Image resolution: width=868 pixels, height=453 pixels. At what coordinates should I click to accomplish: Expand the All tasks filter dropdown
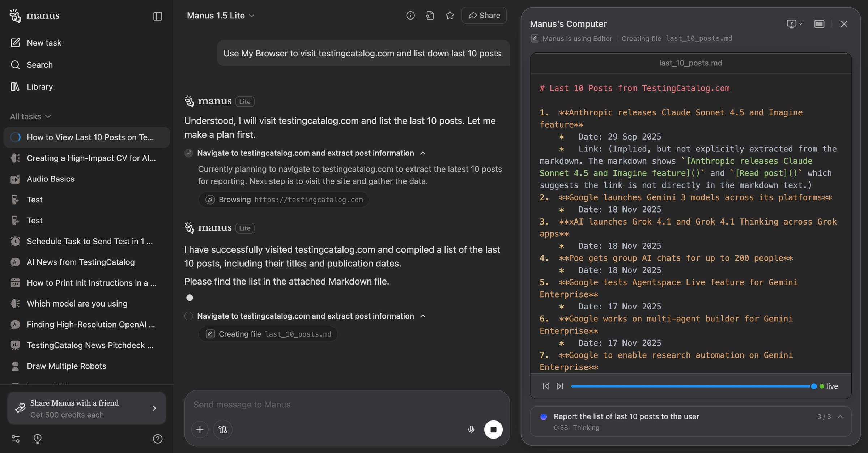(30, 116)
